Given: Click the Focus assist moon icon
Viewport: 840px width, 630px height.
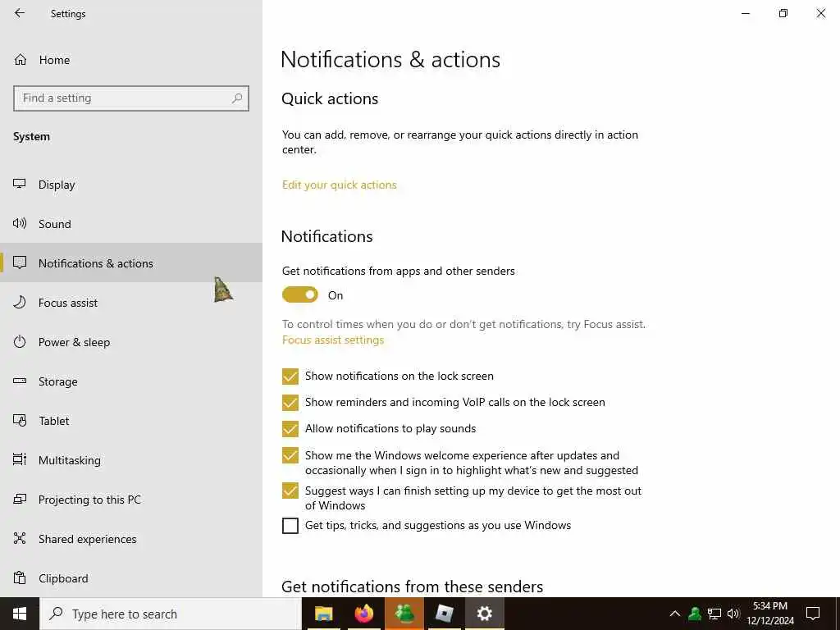Looking at the screenshot, I should (x=20, y=302).
